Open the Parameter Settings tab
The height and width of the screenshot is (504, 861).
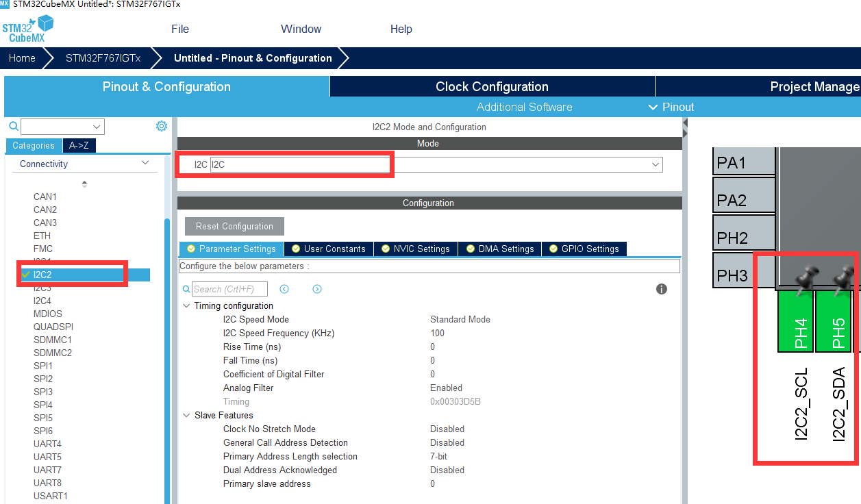point(231,249)
